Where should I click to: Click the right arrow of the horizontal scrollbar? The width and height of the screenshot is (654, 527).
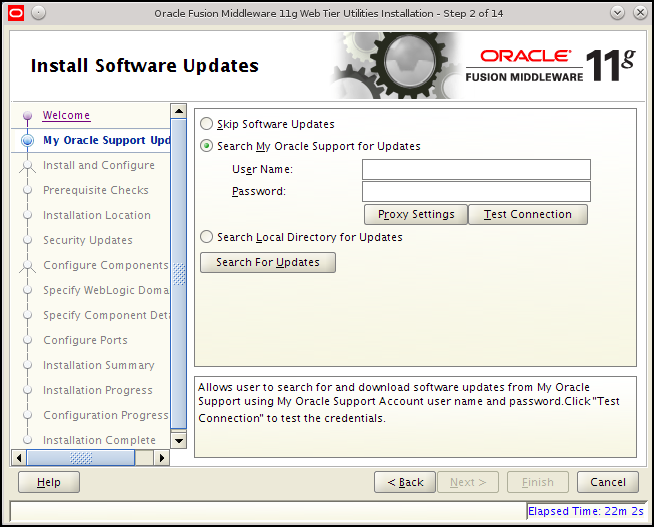(x=162, y=458)
